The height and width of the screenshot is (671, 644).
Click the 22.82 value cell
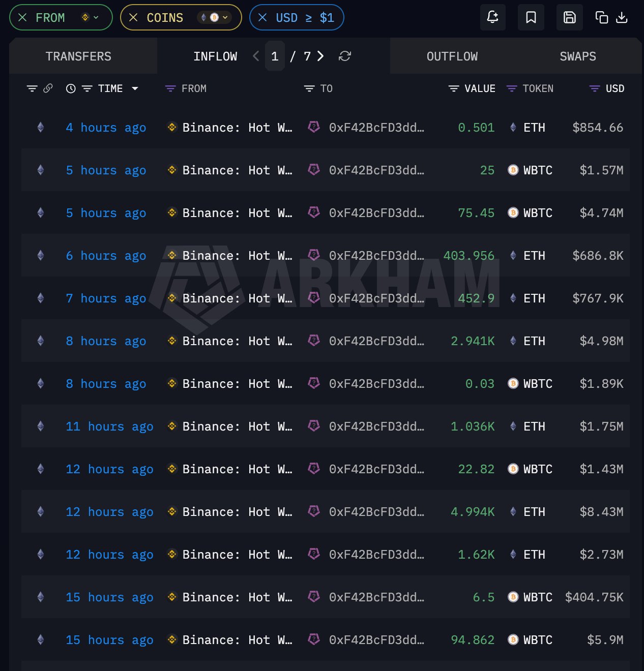pyautogui.click(x=476, y=469)
